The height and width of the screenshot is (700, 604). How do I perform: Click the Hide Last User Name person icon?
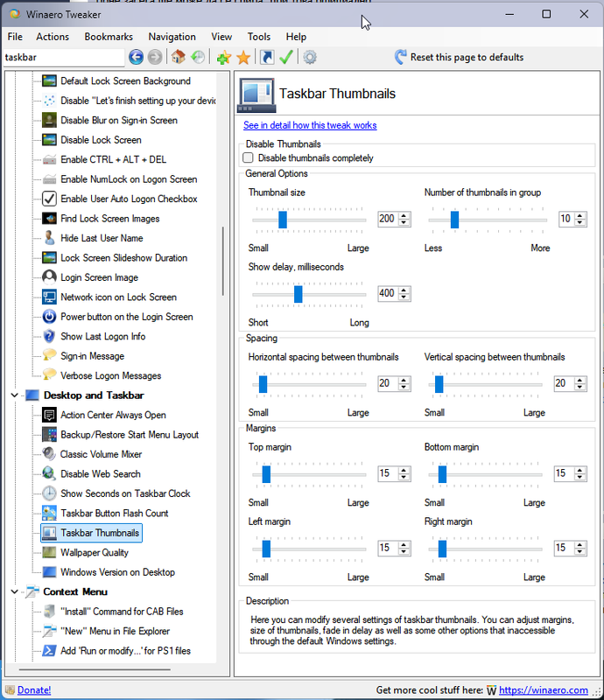49,238
